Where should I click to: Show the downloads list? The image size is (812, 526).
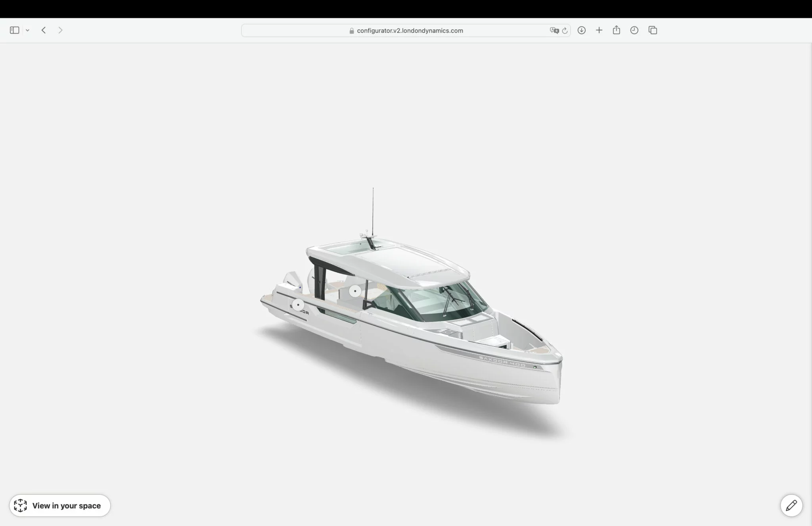[x=582, y=30]
